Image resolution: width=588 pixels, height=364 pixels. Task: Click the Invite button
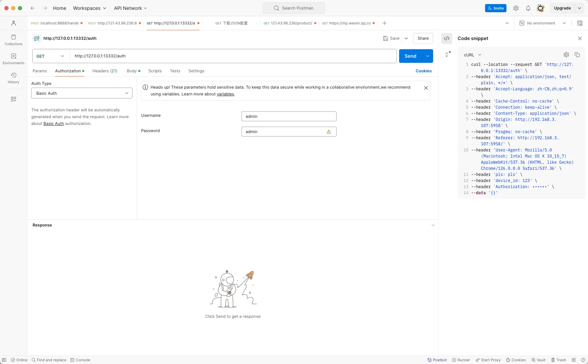(x=496, y=8)
